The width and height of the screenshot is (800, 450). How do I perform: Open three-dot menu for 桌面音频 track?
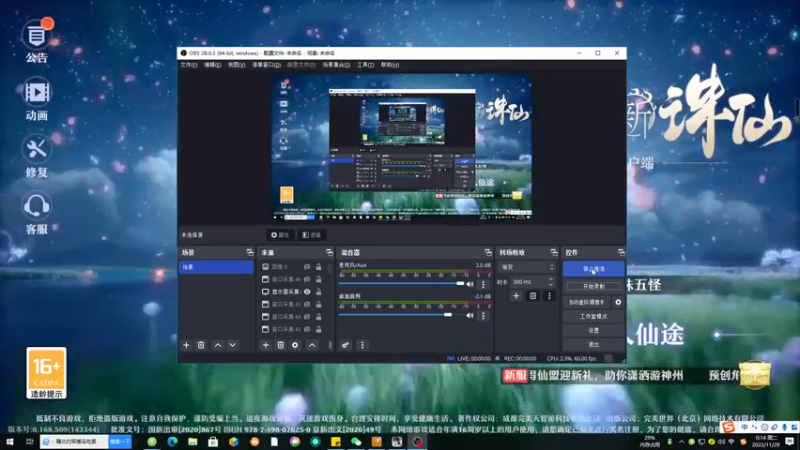click(x=484, y=316)
